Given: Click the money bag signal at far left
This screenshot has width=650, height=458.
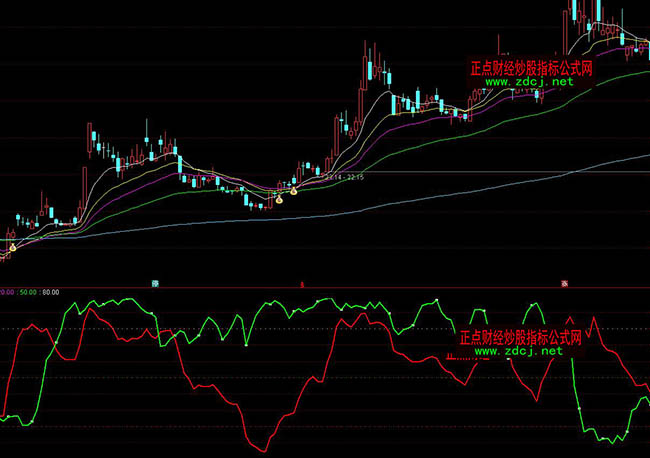Looking at the screenshot, I should click(x=12, y=246).
